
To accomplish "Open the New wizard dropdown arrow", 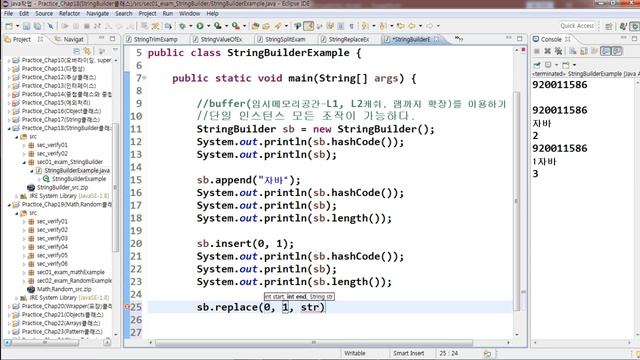I will point(18,26).
